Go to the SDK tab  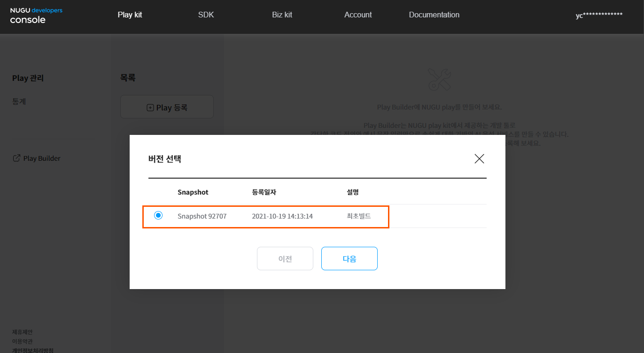tap(206, 15)
